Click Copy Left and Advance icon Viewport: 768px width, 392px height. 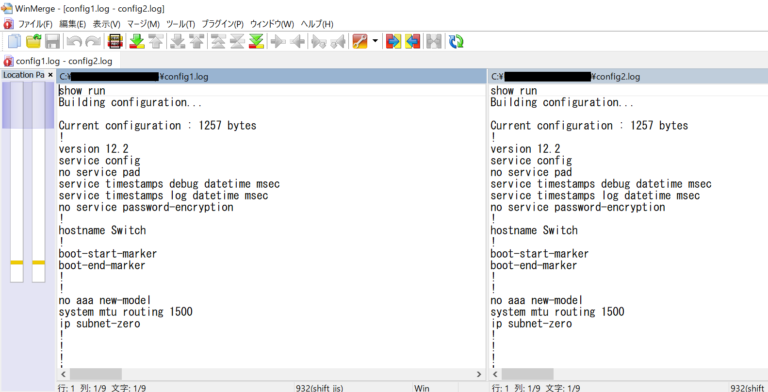(x=337, y=42)
